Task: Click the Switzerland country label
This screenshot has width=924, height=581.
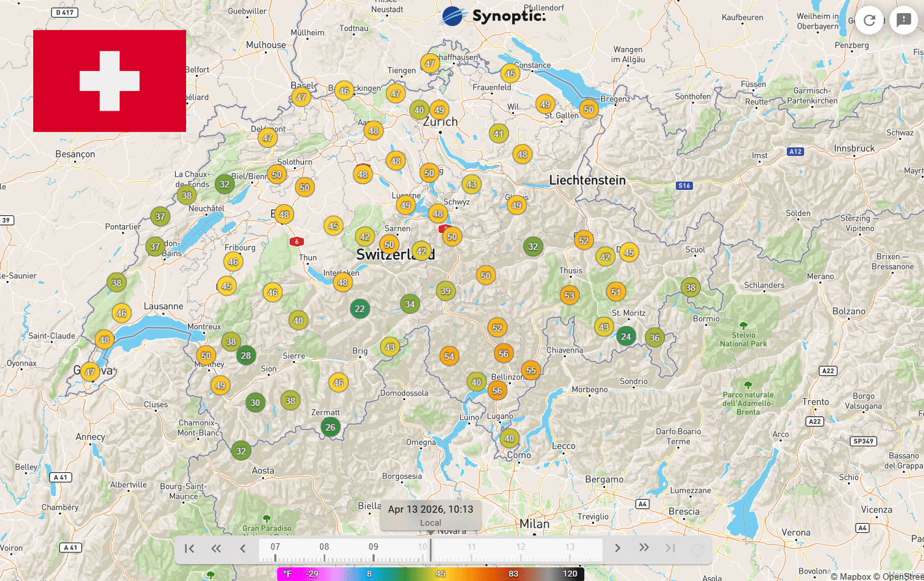Action: (x=396, y=255)
